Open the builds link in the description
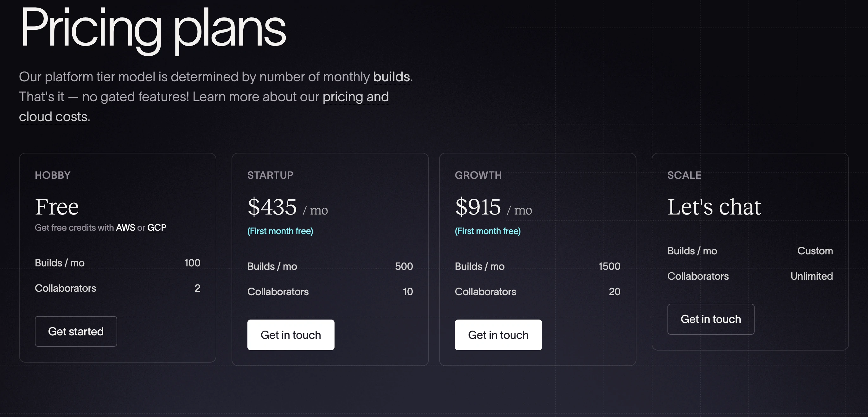This screenshot has height=417, width=868. 391,76
